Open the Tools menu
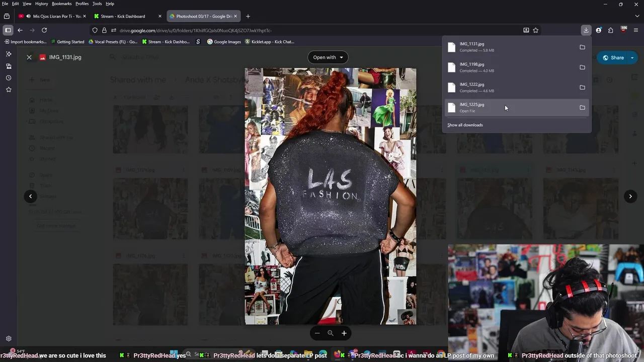 (97, 4)
